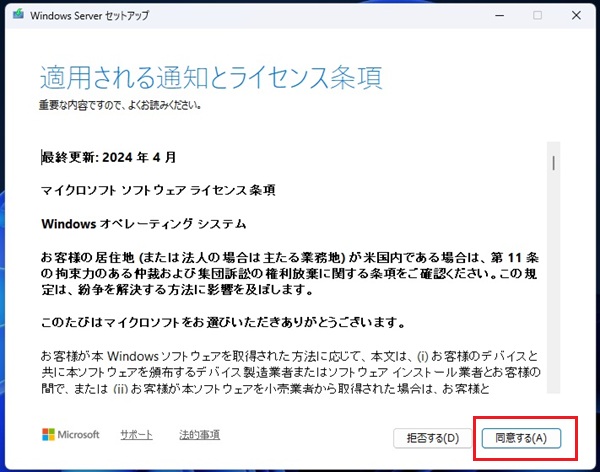This screenshot has width=600, height=472.
Task: Click the Microsoft logo in the footer
Action: point(71,435)
